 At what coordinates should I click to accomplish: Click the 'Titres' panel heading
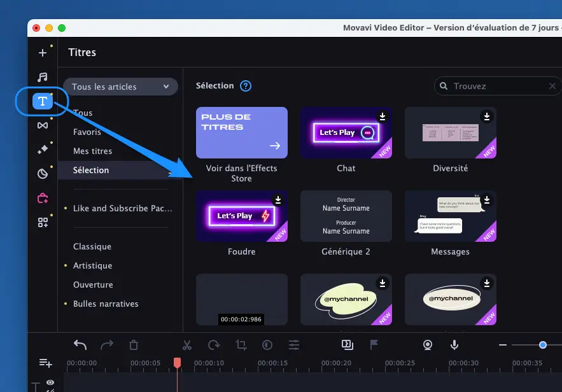(x=82, y=52)
